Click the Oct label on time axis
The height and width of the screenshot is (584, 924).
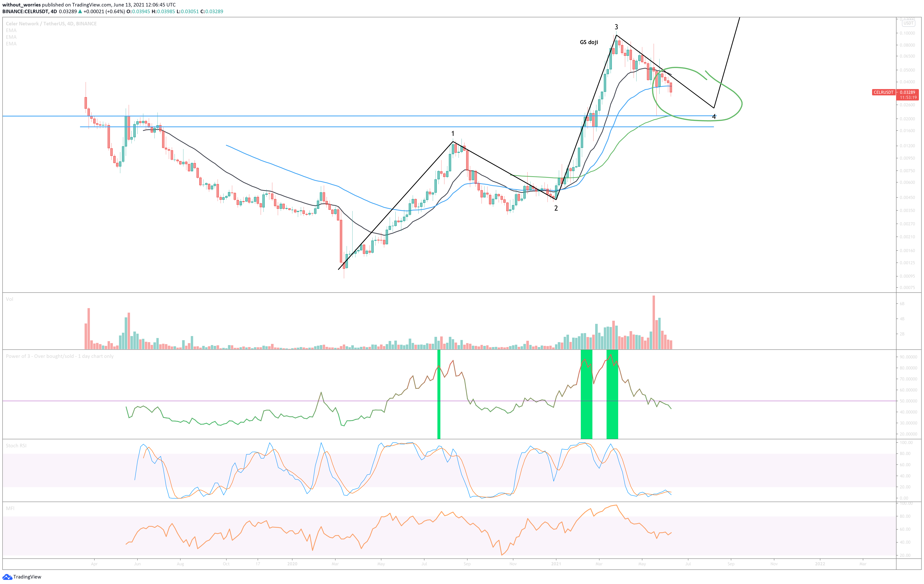point(226,564)
